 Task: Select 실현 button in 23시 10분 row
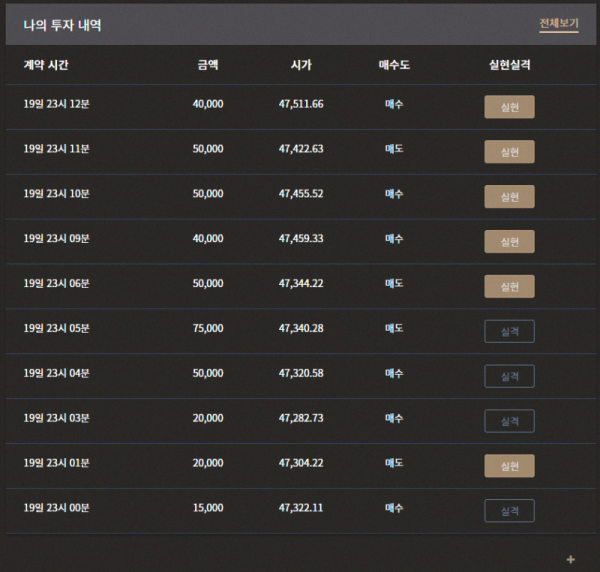[x=509, y=197]
